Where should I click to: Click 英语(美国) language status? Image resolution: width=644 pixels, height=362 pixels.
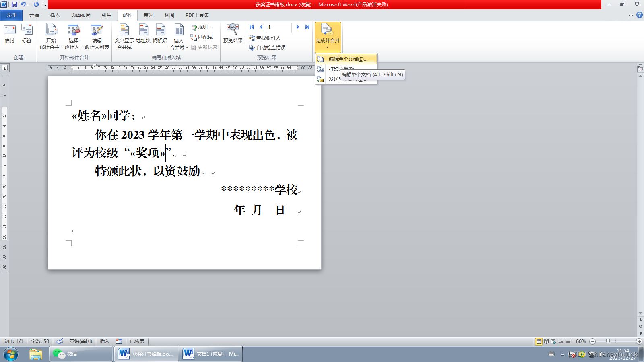pos(80,341)
